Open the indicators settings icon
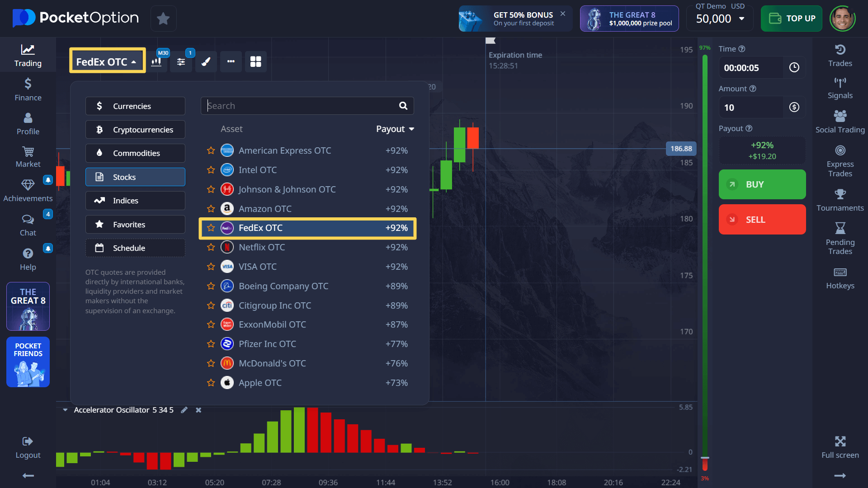 point(181,61)
